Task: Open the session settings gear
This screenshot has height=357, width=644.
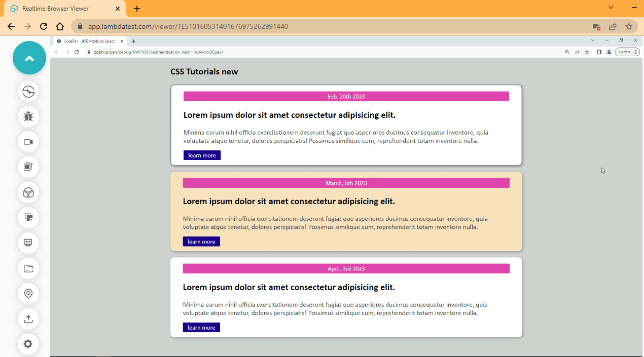Action: point(28,344)
